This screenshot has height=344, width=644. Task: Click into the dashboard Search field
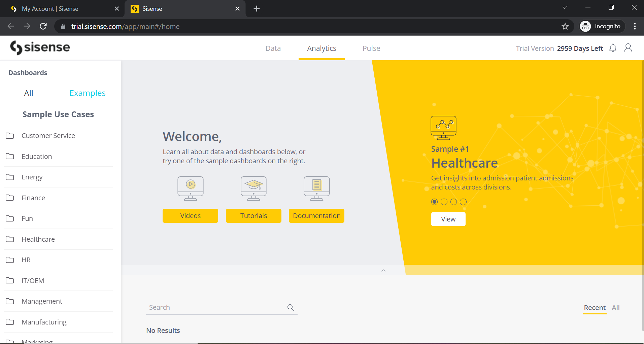(215, 307)
